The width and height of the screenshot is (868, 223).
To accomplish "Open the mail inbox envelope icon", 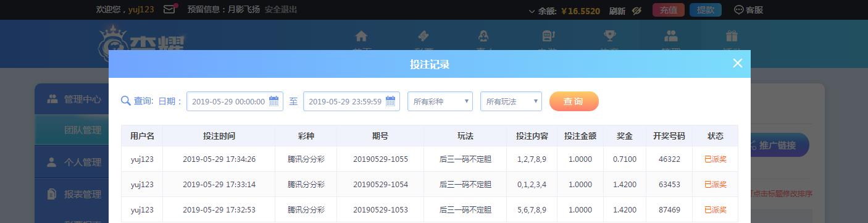I will [x=169, y=10].
